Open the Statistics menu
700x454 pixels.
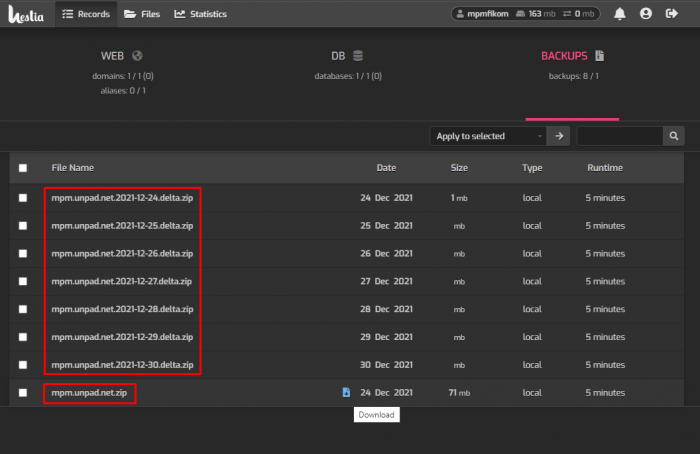click(x=200, y=14)
